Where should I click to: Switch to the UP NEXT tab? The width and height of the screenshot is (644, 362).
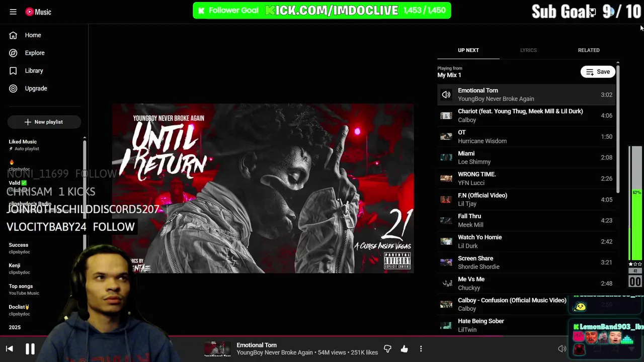[468, 50]
